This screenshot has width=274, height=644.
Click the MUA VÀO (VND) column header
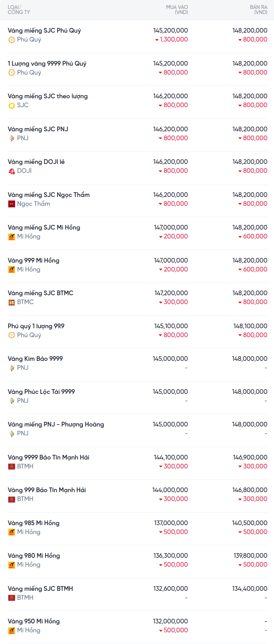[177, 10]
